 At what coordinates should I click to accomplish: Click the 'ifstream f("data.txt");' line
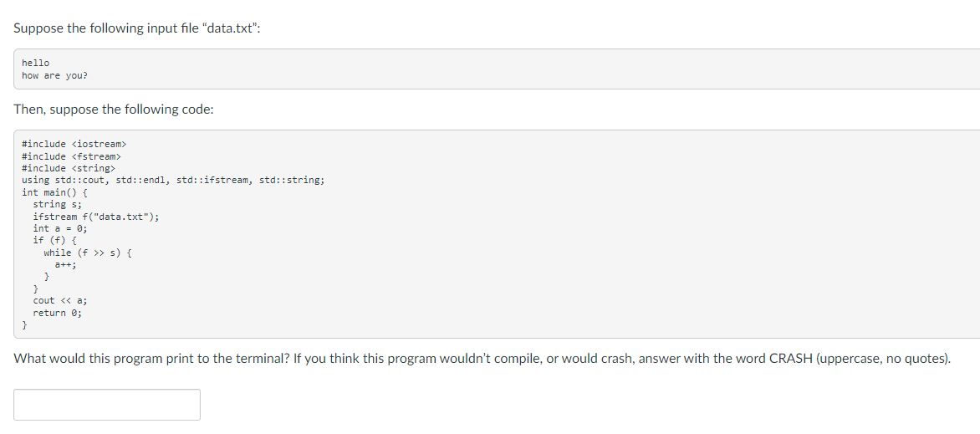click(95, 217)
